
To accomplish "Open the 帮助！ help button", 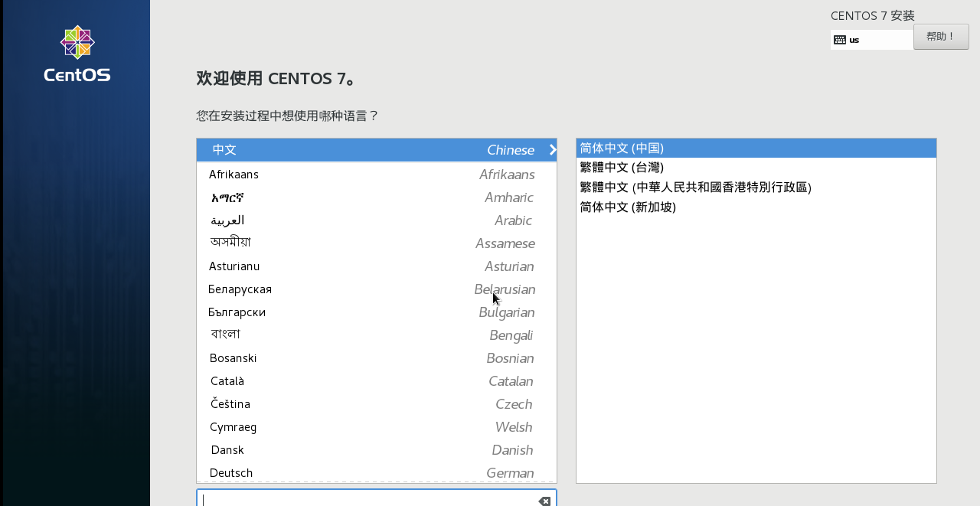I will 941,37.
